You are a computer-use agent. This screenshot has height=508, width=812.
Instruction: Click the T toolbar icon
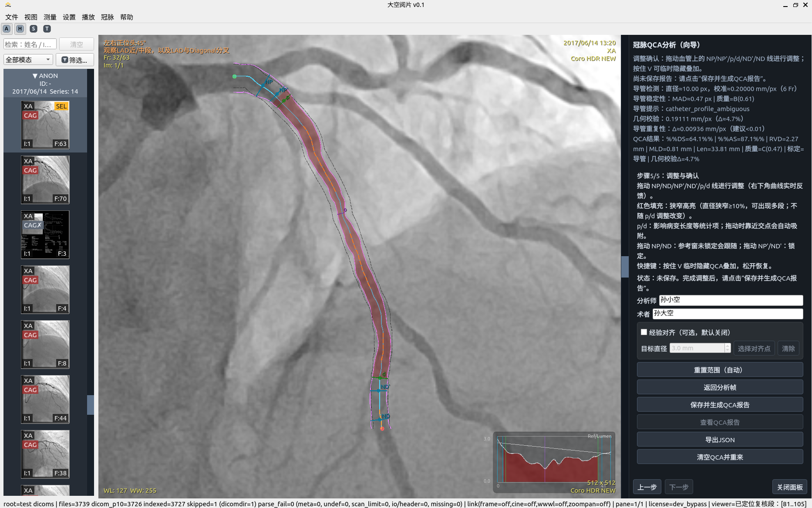47,29
